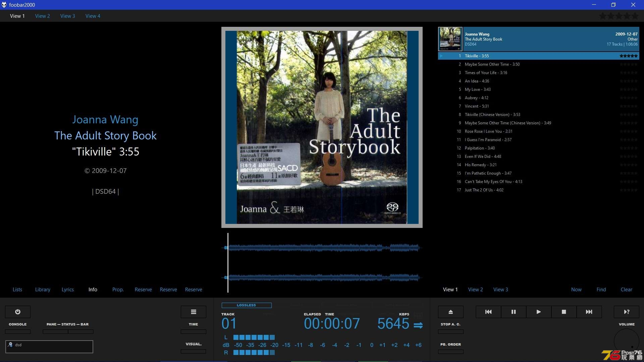Toggle the Visual. button

(x=194, y=351)
